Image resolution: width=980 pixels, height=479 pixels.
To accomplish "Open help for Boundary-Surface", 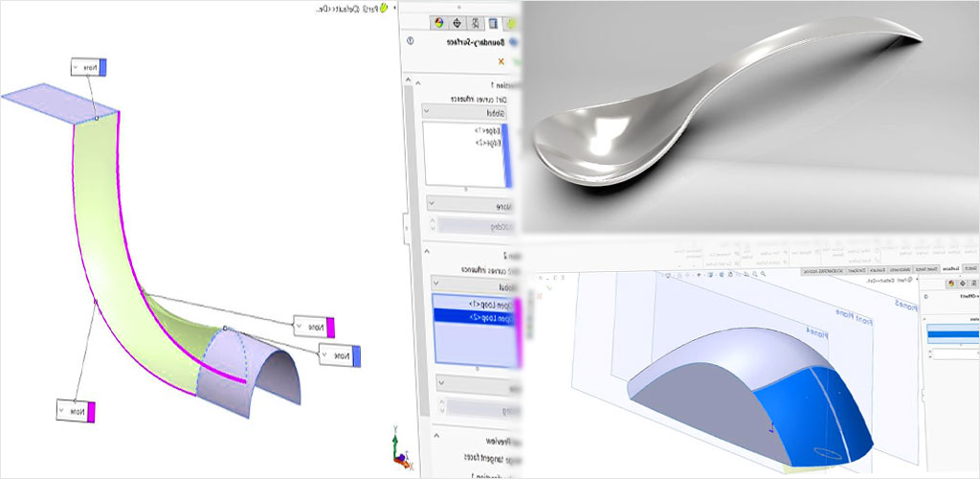I will 411,41.
